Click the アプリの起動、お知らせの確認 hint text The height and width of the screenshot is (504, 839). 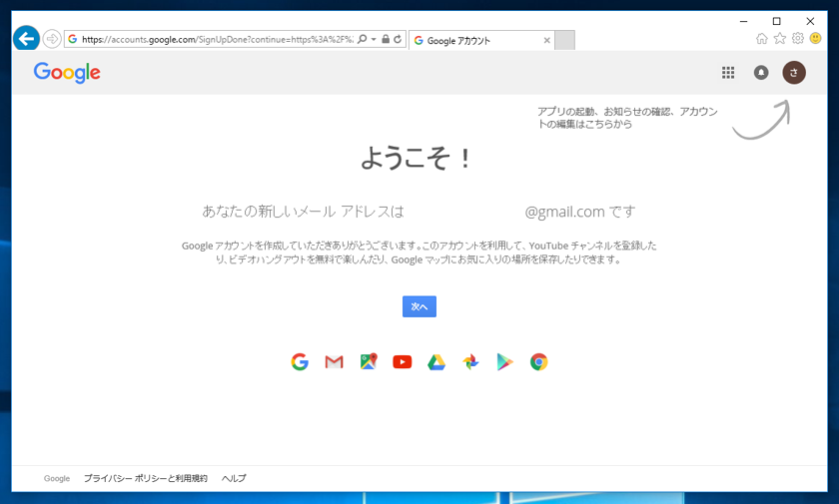[627, 118]
